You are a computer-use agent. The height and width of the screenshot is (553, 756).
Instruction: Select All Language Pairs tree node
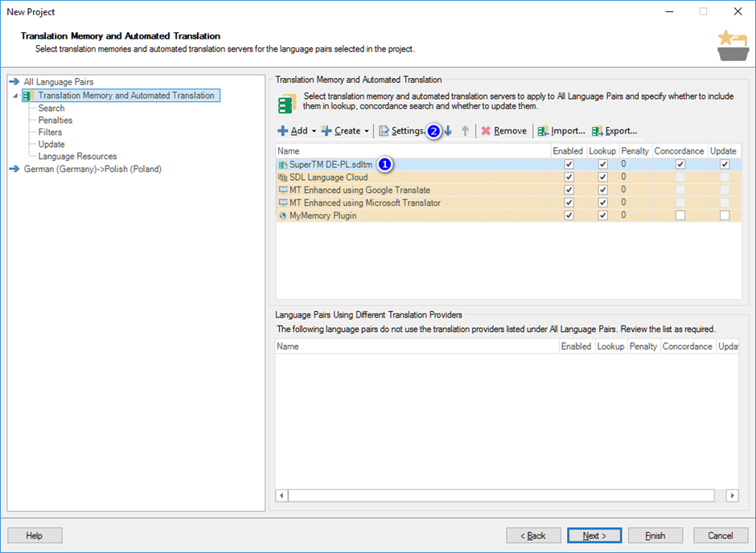coord(59,82)
